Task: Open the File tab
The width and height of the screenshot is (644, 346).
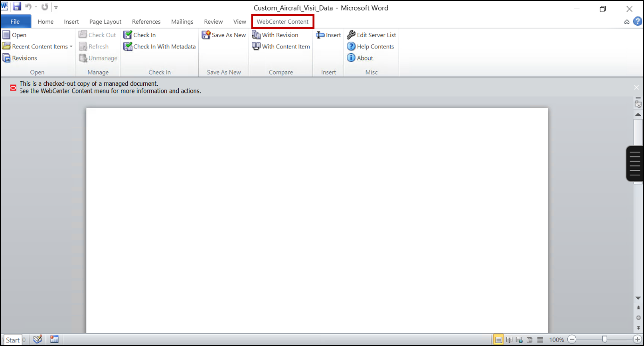Action: pos(15,22)
